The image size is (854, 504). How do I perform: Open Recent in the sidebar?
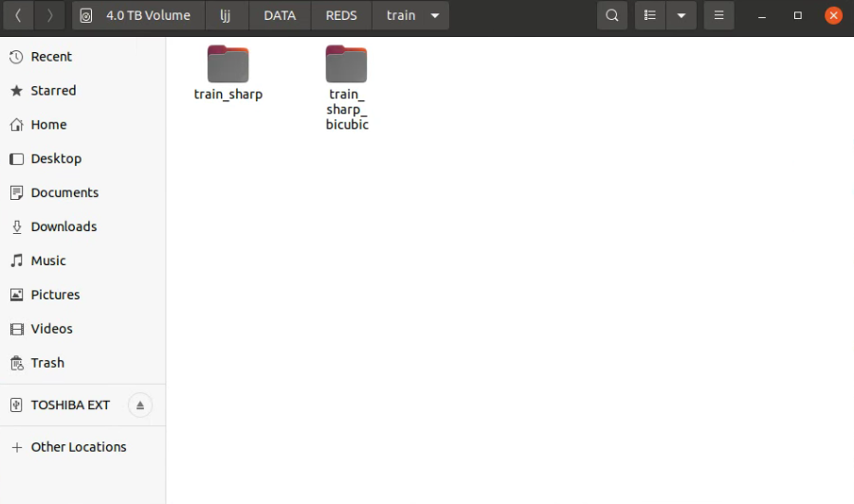click(x=82, y=57)
